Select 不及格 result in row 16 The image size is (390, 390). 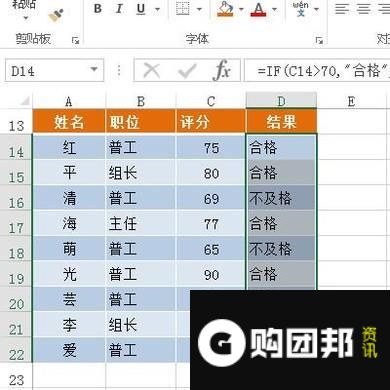(x=281, y=198)
